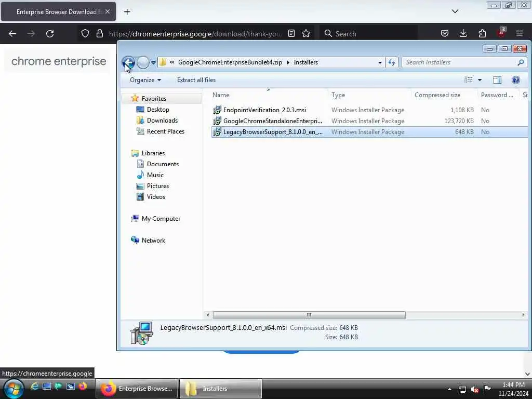
Task: Open Explorer recent locations dropdown
Action: coord(153,63)
